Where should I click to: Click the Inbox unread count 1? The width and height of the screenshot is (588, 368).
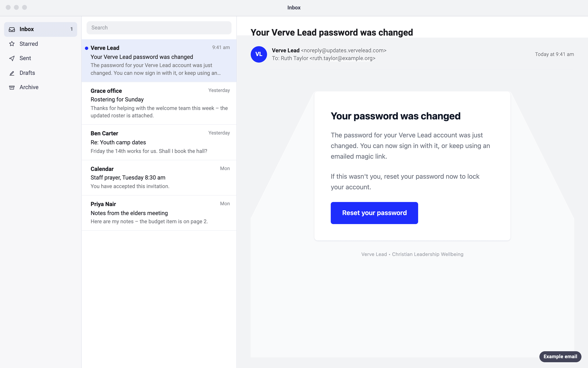coord(71,29)
